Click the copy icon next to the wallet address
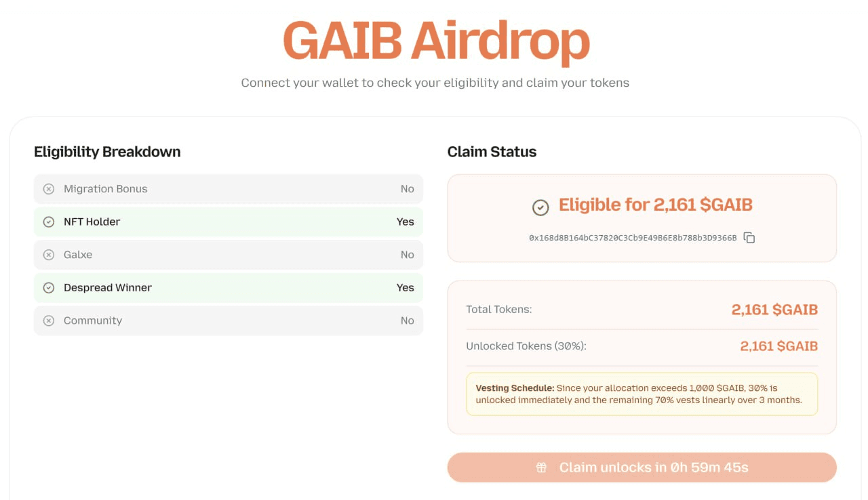This screenshot has height=500, width=868. pos(749,238)
